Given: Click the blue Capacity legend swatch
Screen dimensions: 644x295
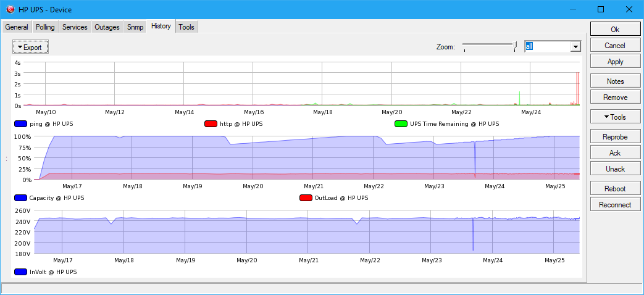Looking at the screenshot, I should (x=20, y=198).
